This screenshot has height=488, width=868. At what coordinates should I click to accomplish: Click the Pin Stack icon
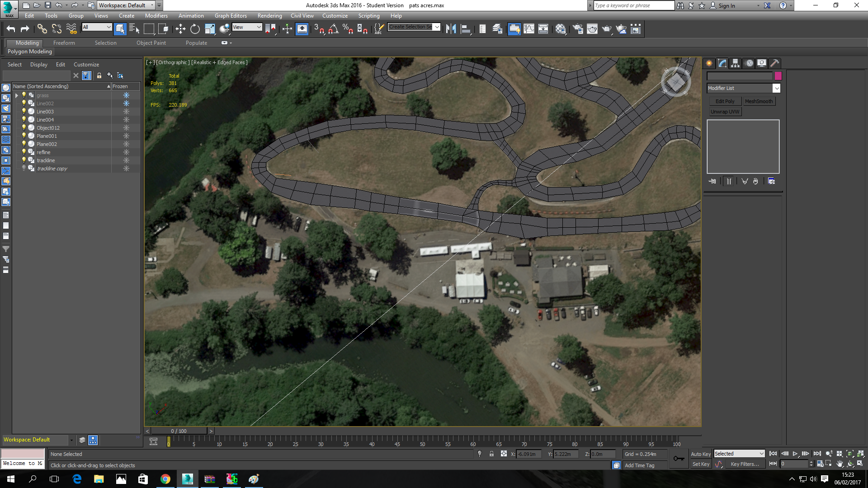(x=712, y=181)
